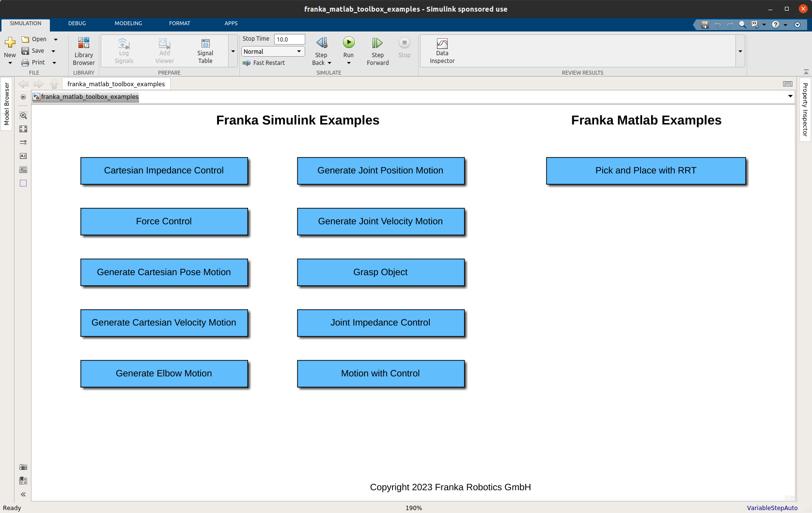The image size is (812, 513).
Task: Click the quick-access save icon
Action: pyautogui.click(x=705, y=24)
